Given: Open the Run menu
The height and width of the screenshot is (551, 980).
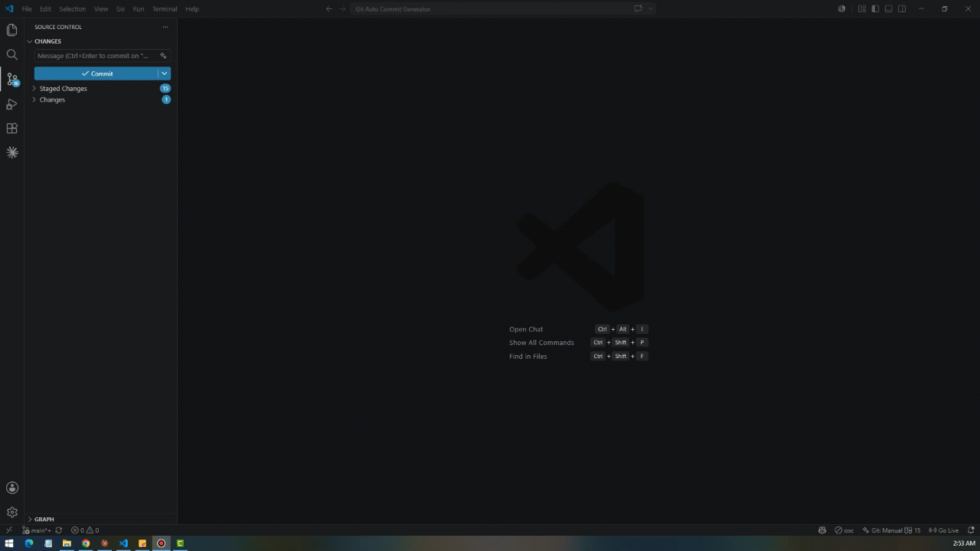Looking at the screenshot, I should [x=139, y=9].
